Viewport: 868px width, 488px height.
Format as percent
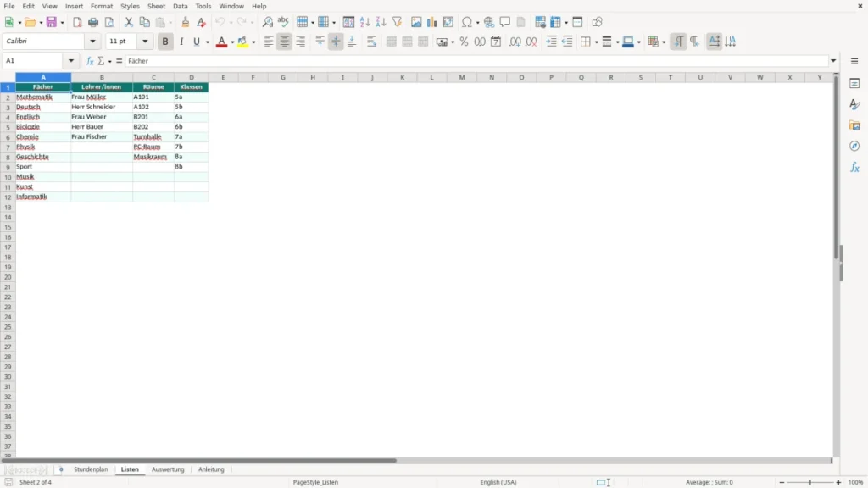[x=464, y=42]
